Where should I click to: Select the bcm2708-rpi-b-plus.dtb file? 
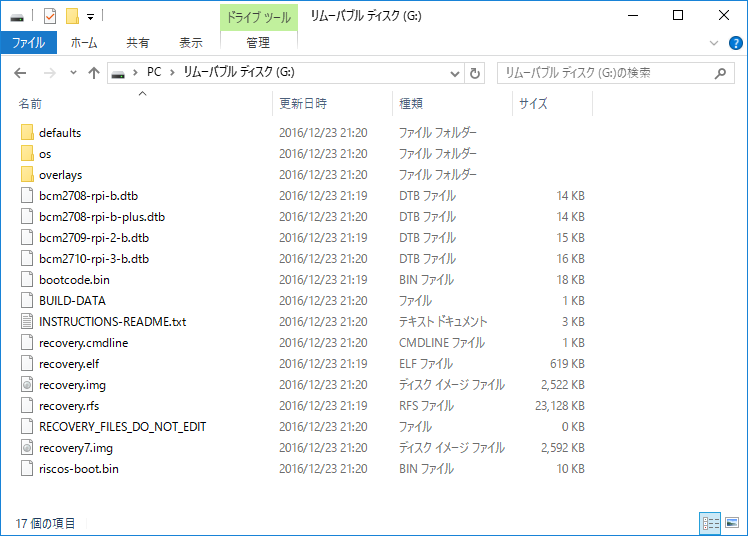click(x=102, y=216)
